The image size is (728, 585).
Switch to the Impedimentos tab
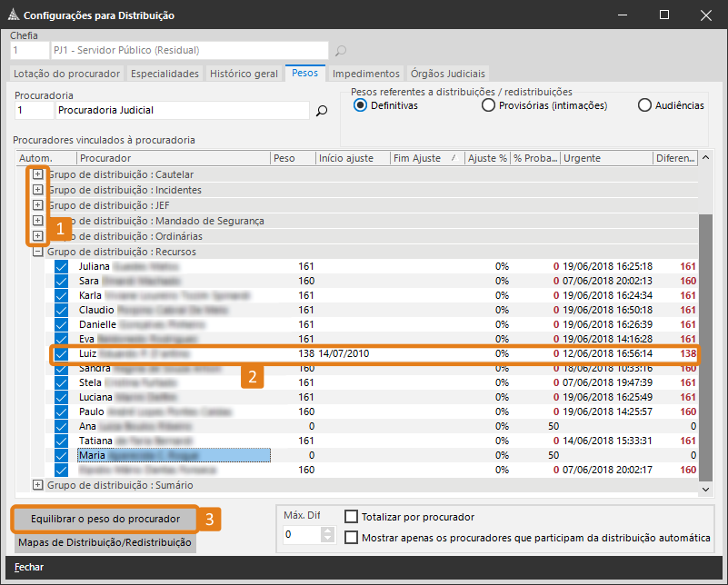click(x=365, y=74)
